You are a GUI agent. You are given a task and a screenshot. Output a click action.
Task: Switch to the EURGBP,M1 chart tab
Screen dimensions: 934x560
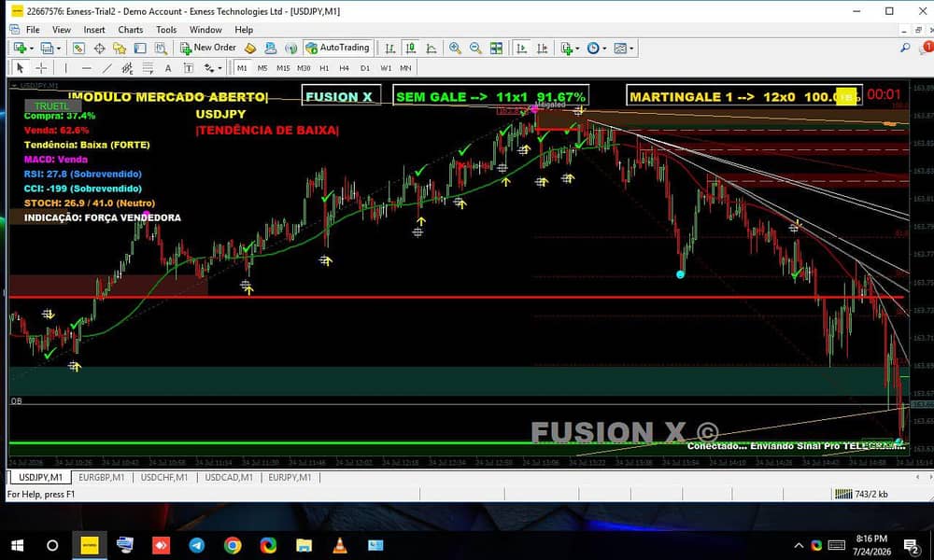[102, 477]
